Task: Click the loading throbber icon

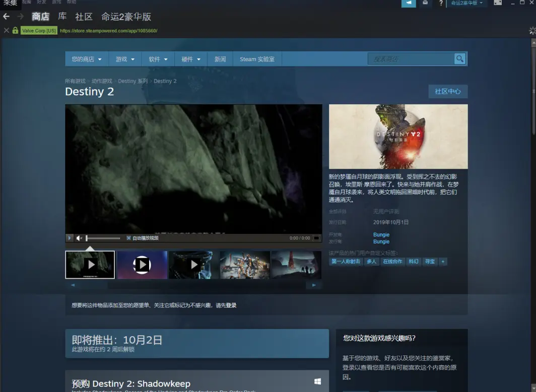Action: pos(532,31)
